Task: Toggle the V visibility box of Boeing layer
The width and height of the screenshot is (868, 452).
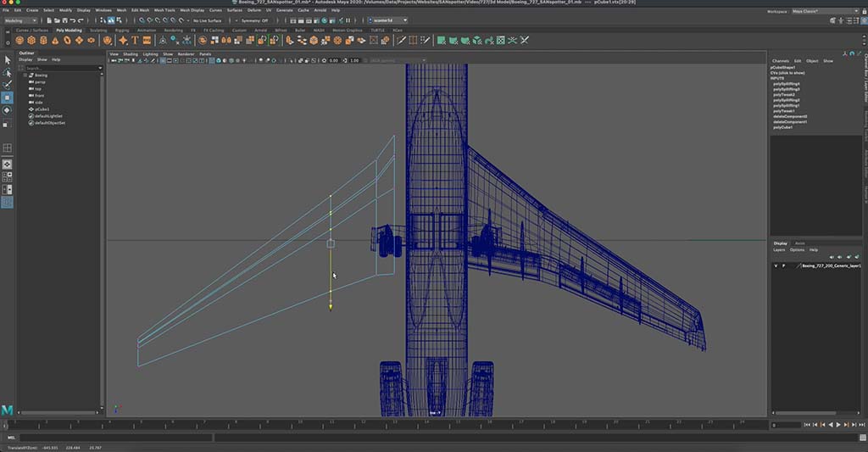Action: [x=776, y=265]
